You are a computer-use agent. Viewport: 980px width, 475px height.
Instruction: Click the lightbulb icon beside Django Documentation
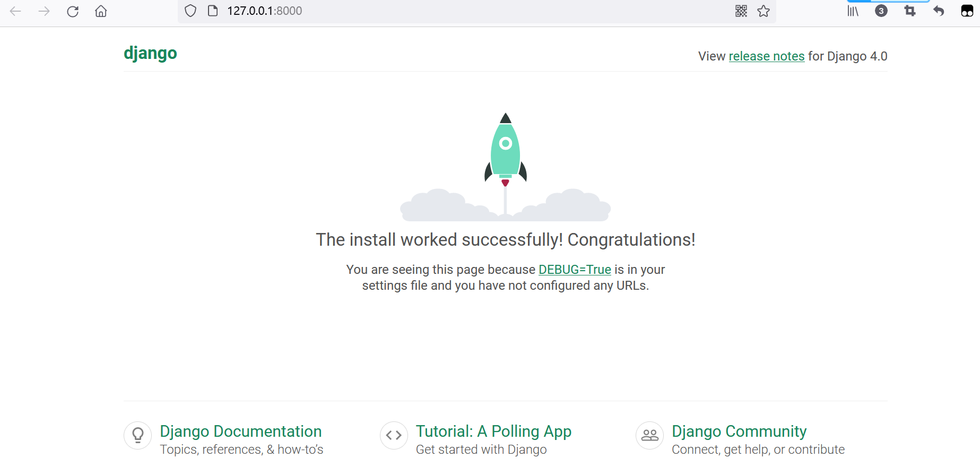(138, 435)
